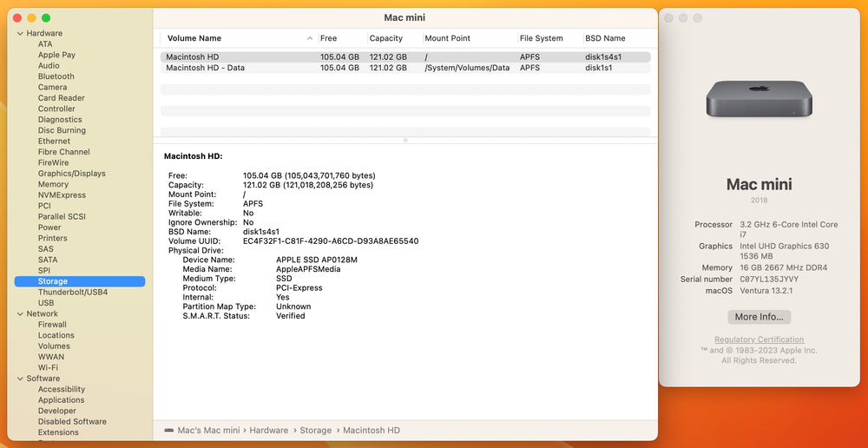Viewport: 868px width, 448px height.
Task: Click the pane divider handle
Action: (x=405, y=141)
